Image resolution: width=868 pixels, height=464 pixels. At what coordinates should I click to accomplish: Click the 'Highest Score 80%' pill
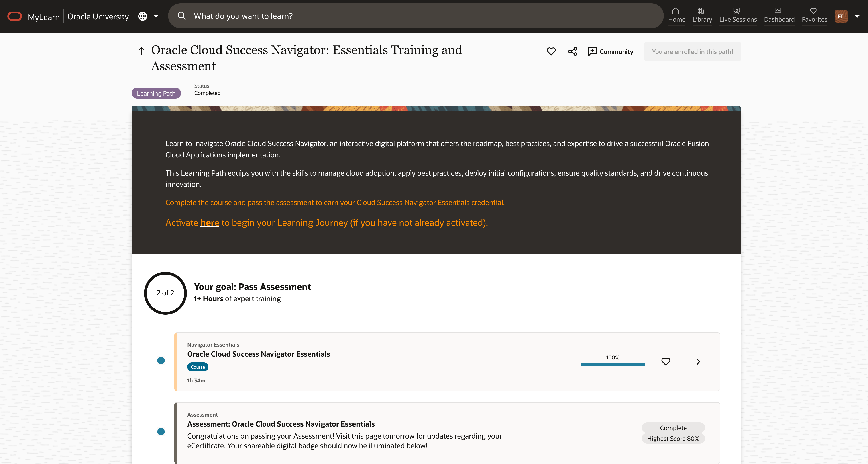673,439
